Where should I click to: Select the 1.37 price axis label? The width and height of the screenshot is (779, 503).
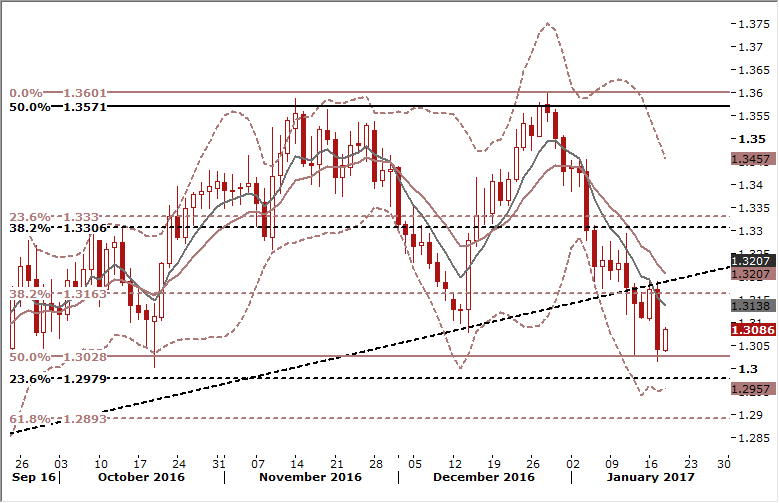coord(750,47)
